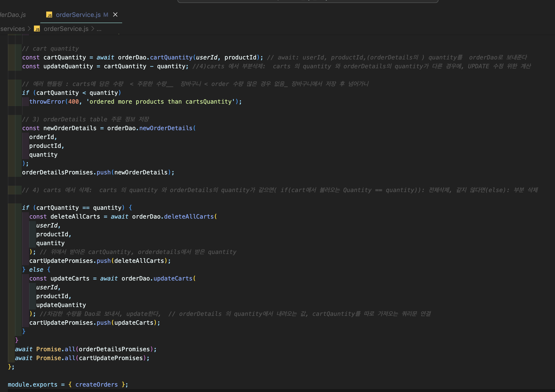Click the cartQuantity method call on orderDao
Image resolution: width=555 pixels, height=392 pixels.
pos(171,57)
